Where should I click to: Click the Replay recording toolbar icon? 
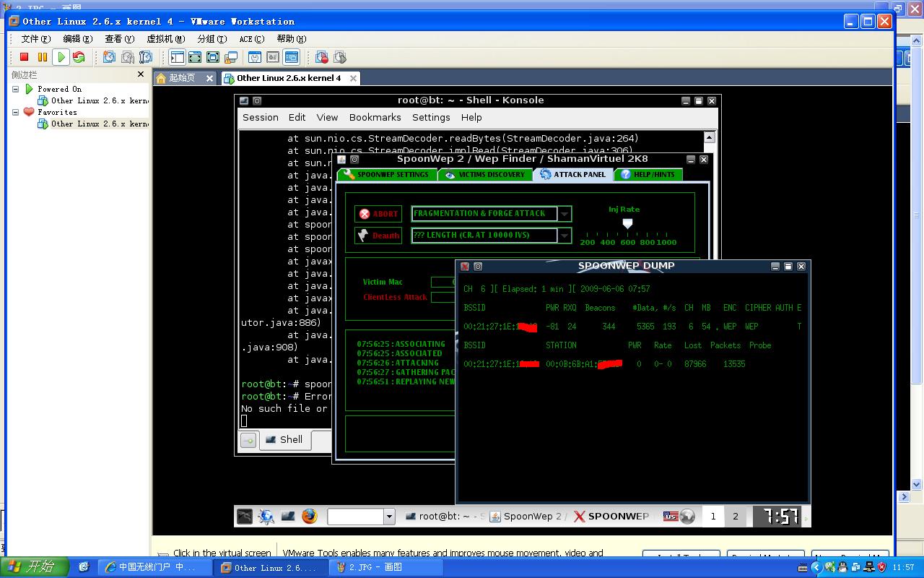point(340,57)
